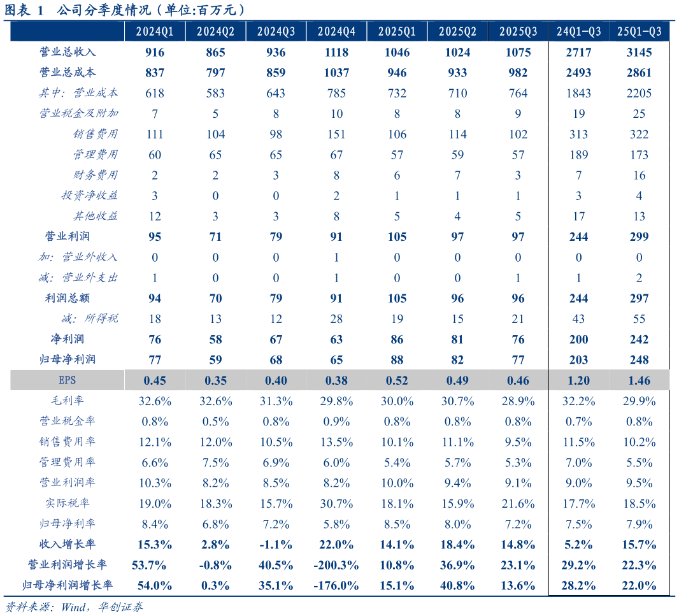679x616 pixels.
Task: Click the 24Q1-Q3 column header
Action: pyautogui.click(x=578, y=31)
